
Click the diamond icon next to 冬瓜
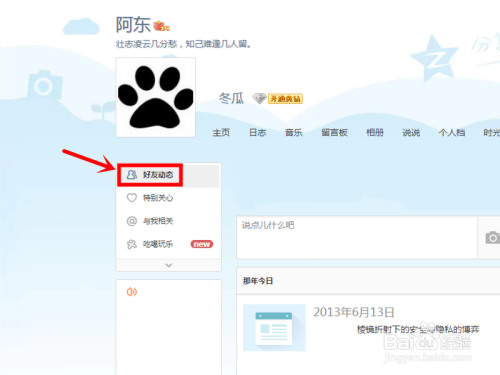tap(259, 99)
